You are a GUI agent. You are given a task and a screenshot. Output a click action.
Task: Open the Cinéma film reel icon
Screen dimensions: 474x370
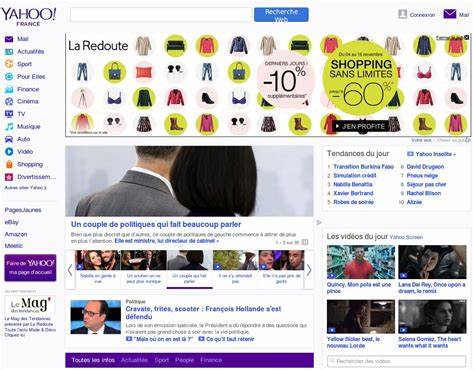[9, 101]
